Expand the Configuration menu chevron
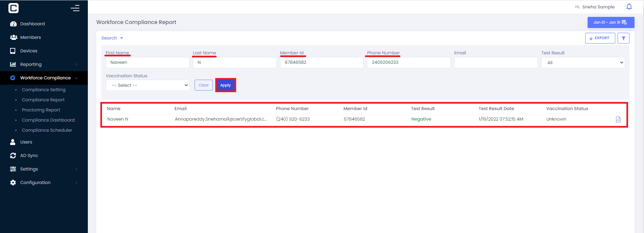644x233 pixels. 76,183
